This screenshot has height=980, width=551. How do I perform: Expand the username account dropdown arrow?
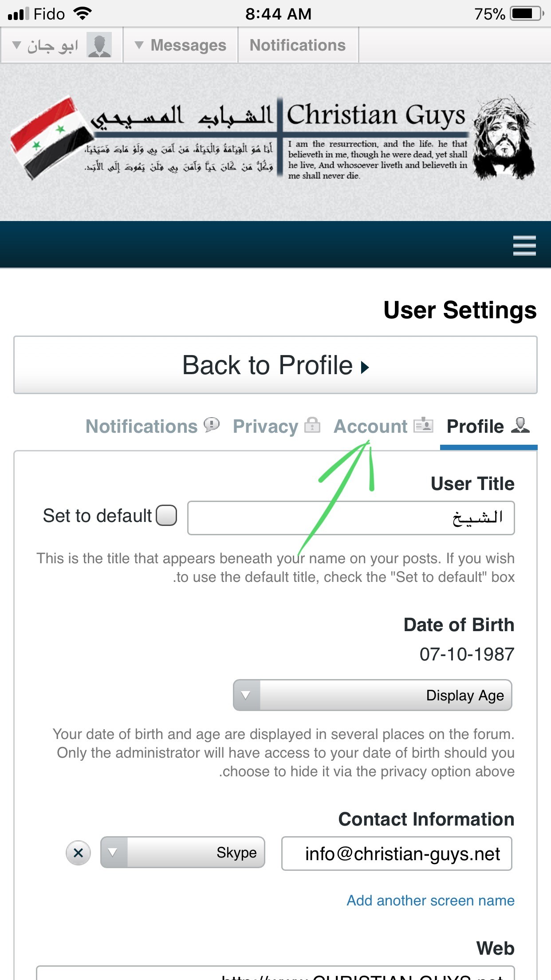[17, 45]
